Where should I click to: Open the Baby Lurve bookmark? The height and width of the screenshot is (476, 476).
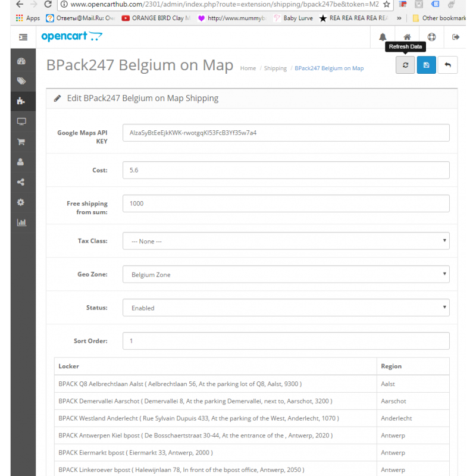tap(293, 18)
